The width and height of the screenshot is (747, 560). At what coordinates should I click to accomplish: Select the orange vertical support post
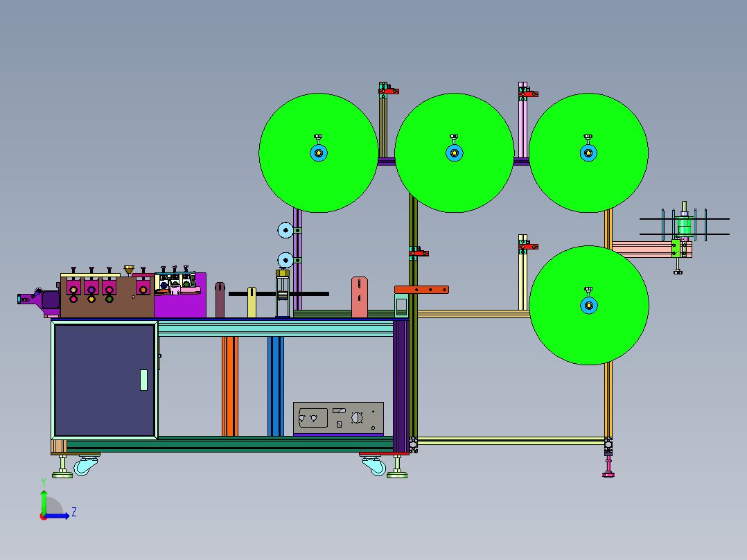click(x=229, y=387)
